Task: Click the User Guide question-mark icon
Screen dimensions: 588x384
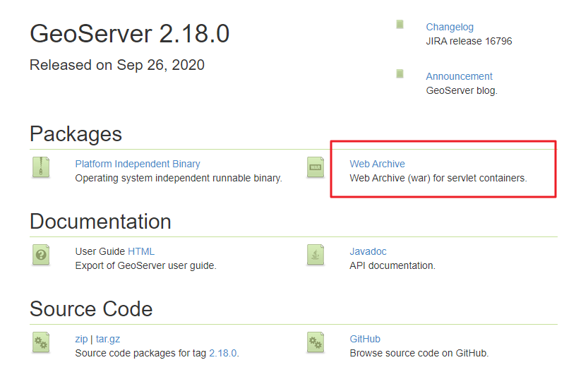Action: coord(41,255)
